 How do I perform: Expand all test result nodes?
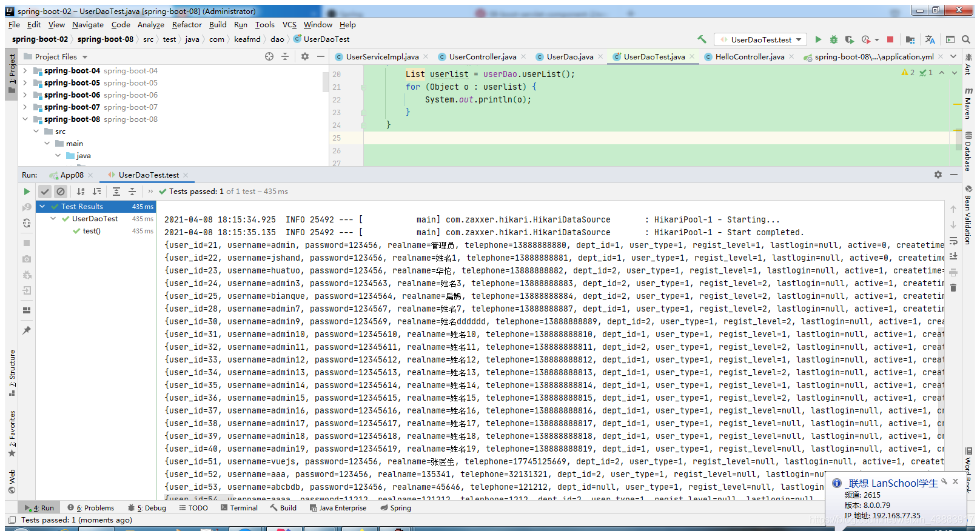116,192
